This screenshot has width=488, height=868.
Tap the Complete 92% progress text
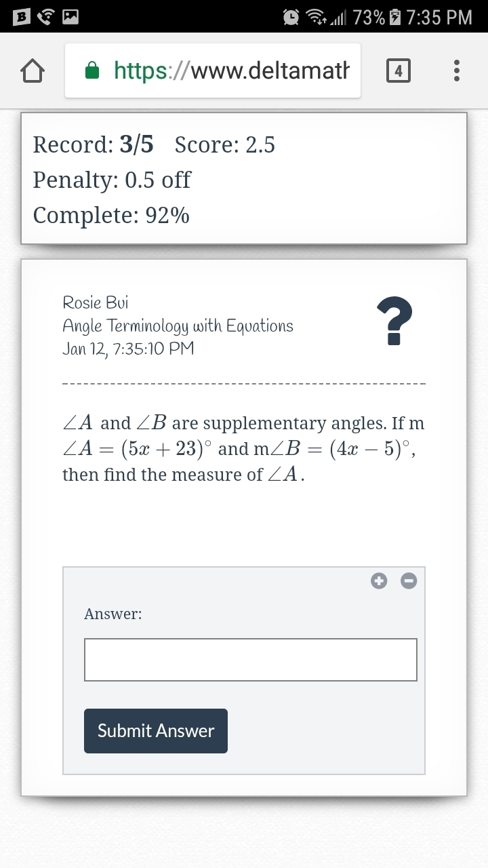point(111,215)
